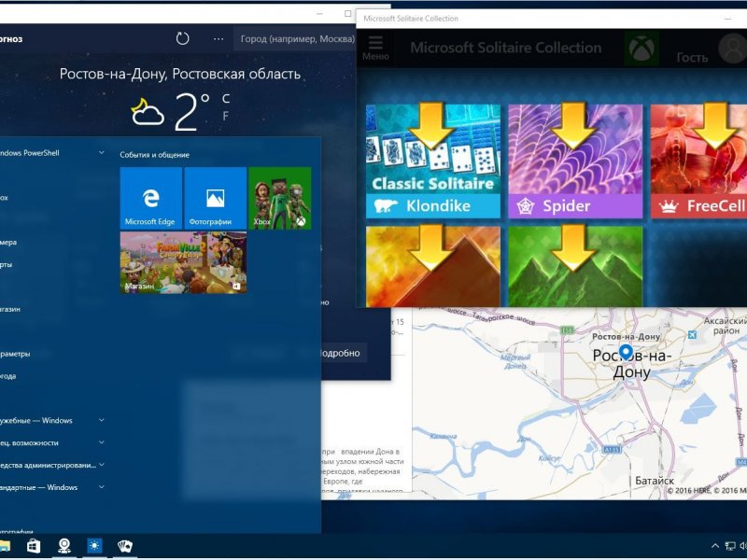Open the webcam-style app on taskbar
This screenshot has height=560, width=747.
63,546
